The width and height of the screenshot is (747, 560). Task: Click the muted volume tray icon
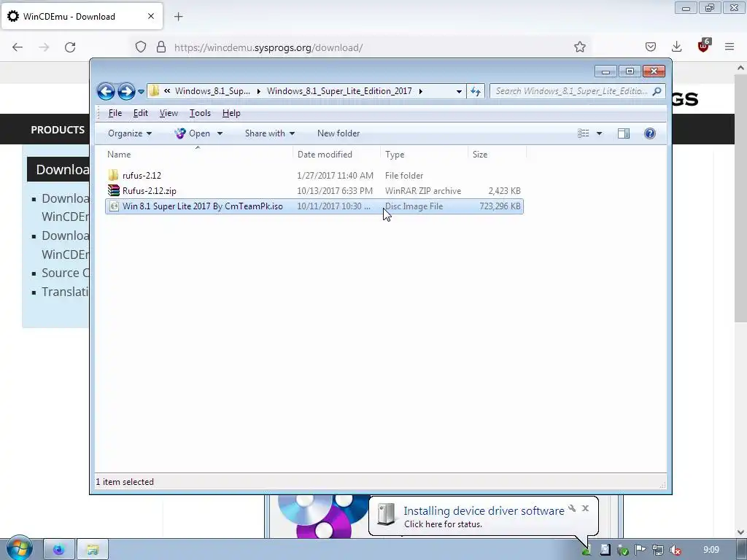tap(675, 550)
